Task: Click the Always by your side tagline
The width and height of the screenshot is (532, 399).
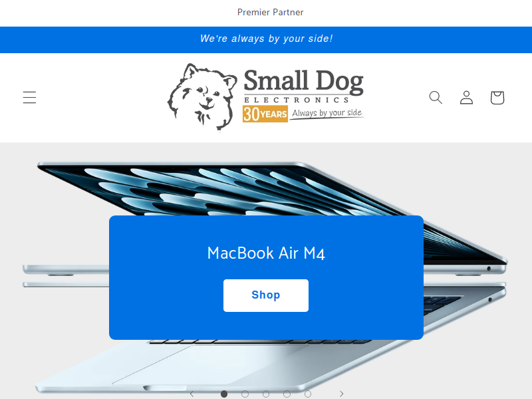Action: click(x=327, y=113)
